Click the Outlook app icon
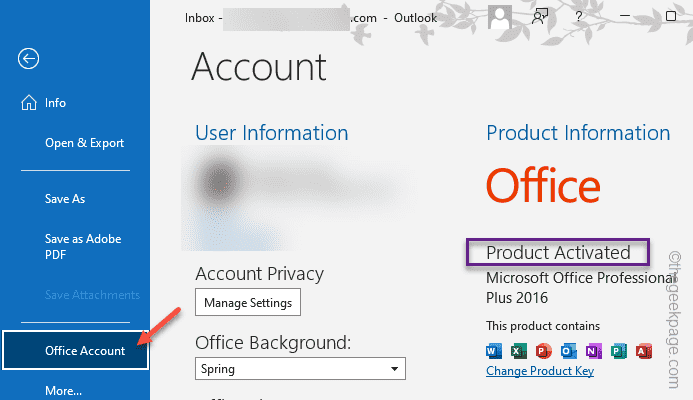This screenshot has width=693, height=400. tap(569, 351)
